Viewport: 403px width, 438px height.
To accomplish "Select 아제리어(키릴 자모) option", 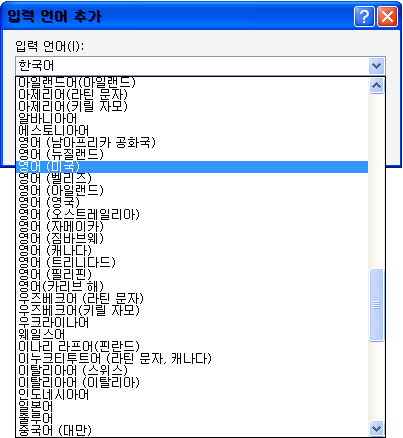I will (x=192, y=106).
